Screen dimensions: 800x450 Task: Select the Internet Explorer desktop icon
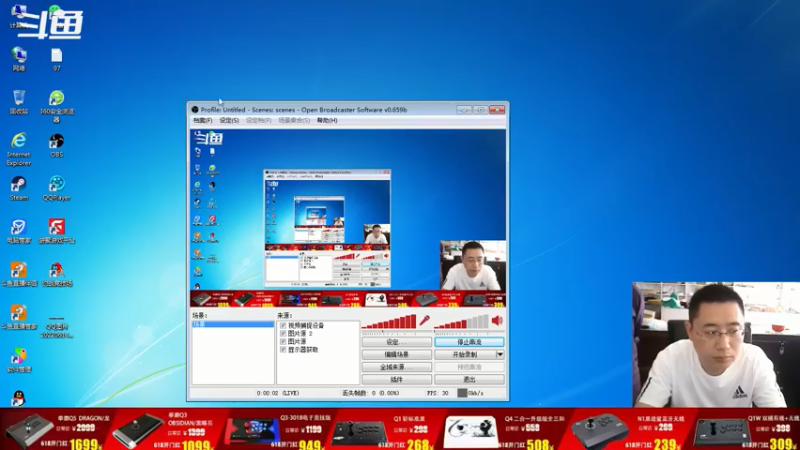[19, 149]
